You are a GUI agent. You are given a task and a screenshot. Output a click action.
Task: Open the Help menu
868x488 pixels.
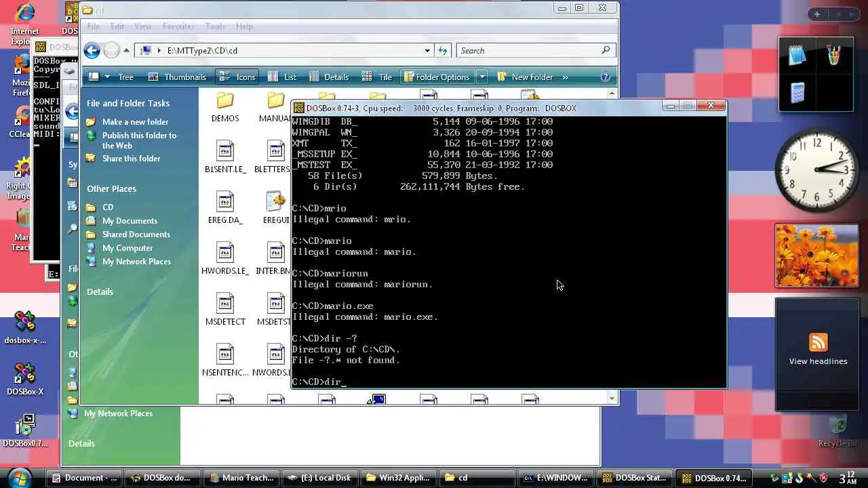tap(244, 26)
